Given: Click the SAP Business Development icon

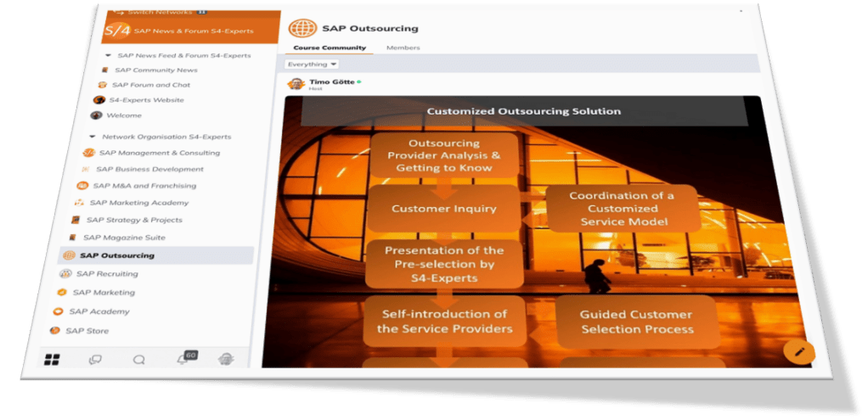Looking at the screenshot, I should click(x=85, y=169).
